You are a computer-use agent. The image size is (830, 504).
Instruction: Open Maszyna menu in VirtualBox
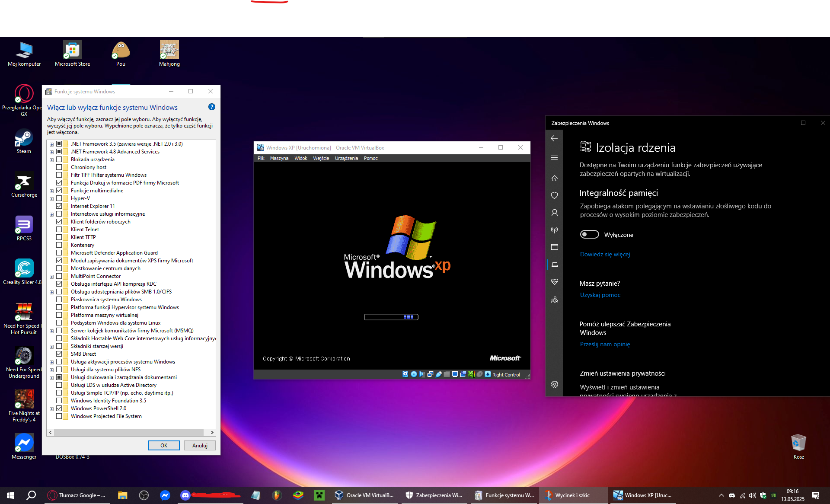coord(279,158)
